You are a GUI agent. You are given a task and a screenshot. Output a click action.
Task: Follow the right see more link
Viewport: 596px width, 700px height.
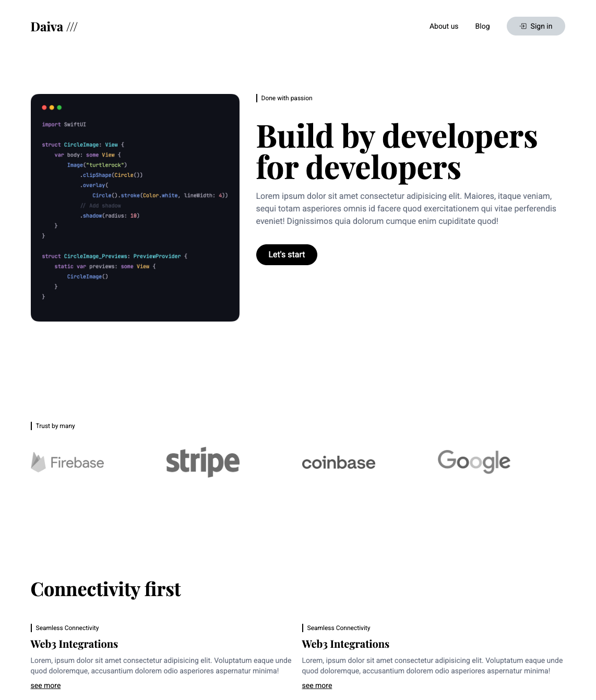click(317, 685)
